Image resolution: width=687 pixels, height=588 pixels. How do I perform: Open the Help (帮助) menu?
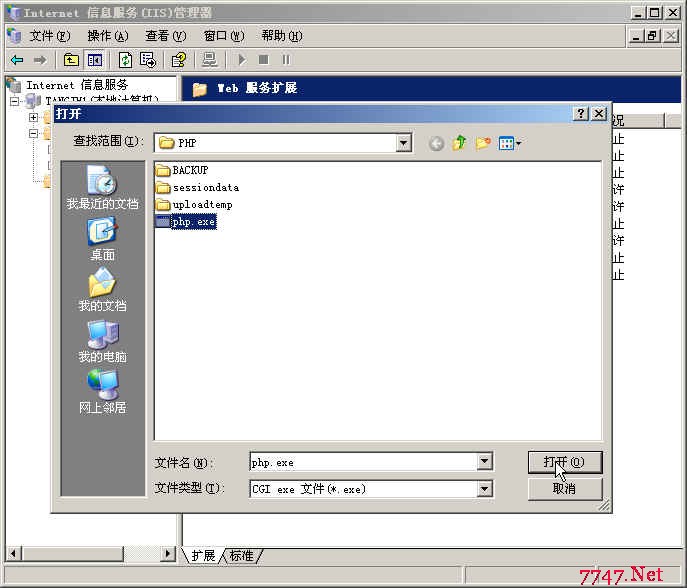282,36
